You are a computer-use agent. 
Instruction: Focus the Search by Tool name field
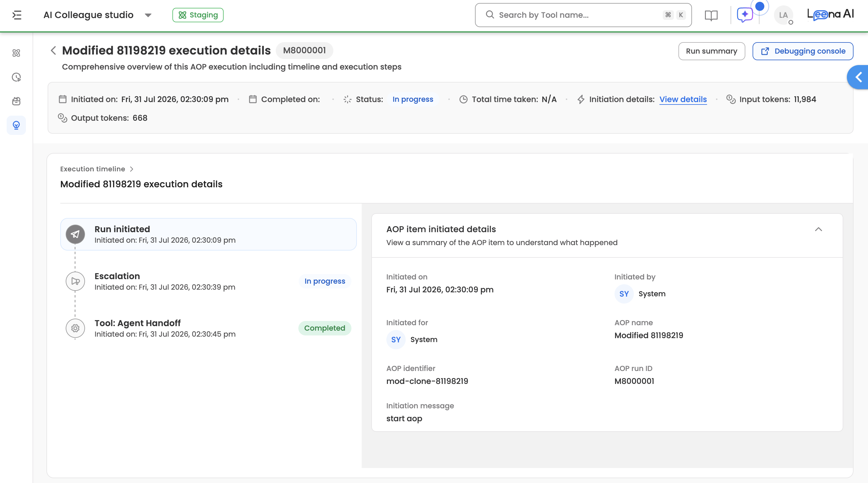pyautogui.click(x=583, y=15)
